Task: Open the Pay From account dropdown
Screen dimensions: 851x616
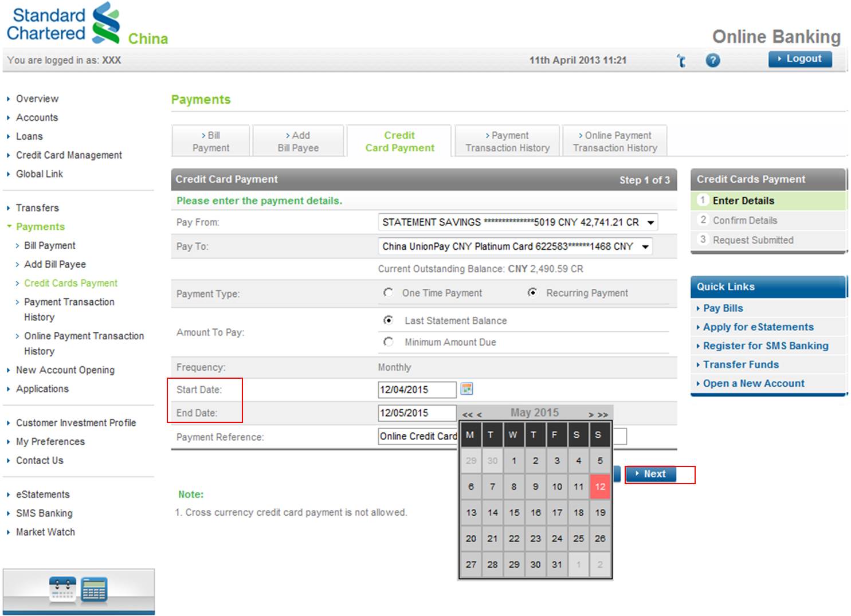Action: point(517,222)
